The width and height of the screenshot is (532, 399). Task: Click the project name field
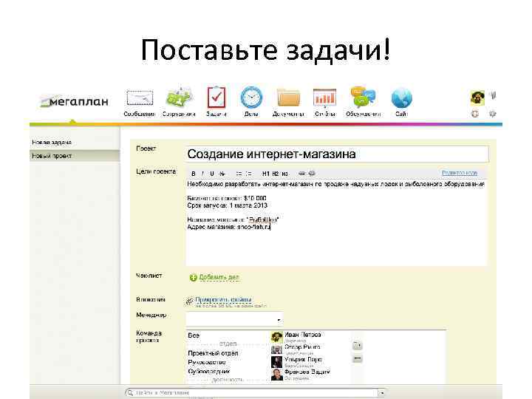tap(337, 154)
